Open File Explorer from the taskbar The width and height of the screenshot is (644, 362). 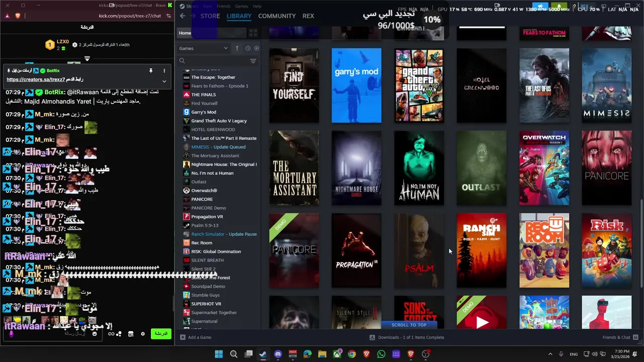click(x=322, y=354)
